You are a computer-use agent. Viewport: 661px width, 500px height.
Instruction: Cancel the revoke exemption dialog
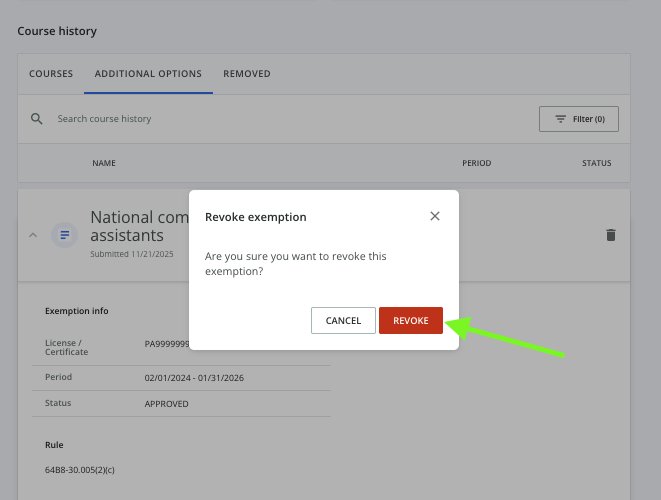coord(343,320)
